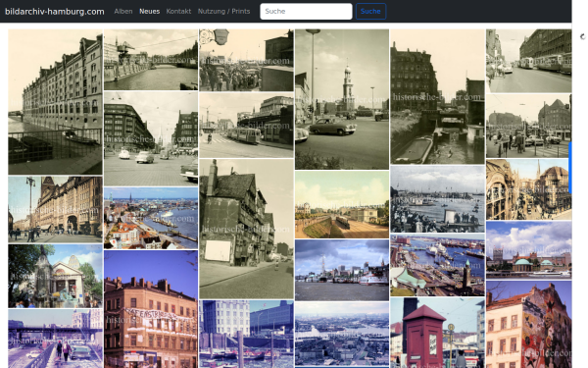Open the black-and-white square with brick tower building photo
The image size is (588, 368).
coord(529,126)
